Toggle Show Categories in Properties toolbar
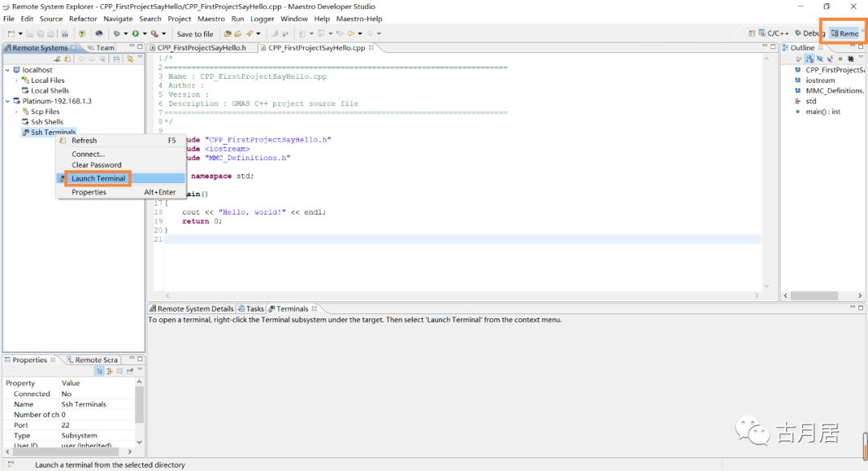The width and height of the screenshot is (868, 471). 99,371
